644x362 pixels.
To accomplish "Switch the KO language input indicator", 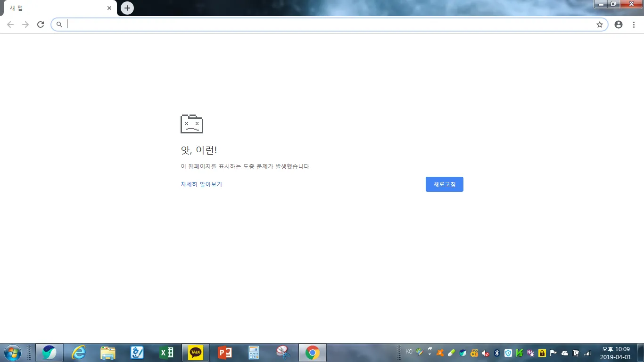I will pos(409,351).
